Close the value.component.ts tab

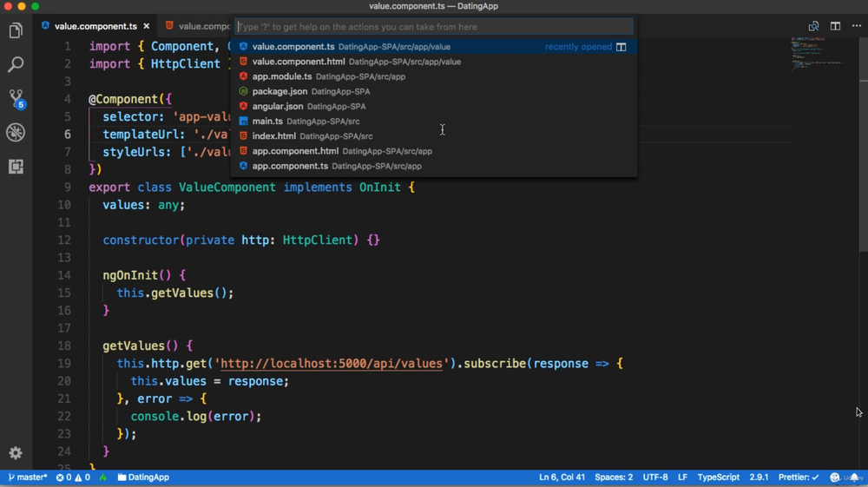click(146, 26)
